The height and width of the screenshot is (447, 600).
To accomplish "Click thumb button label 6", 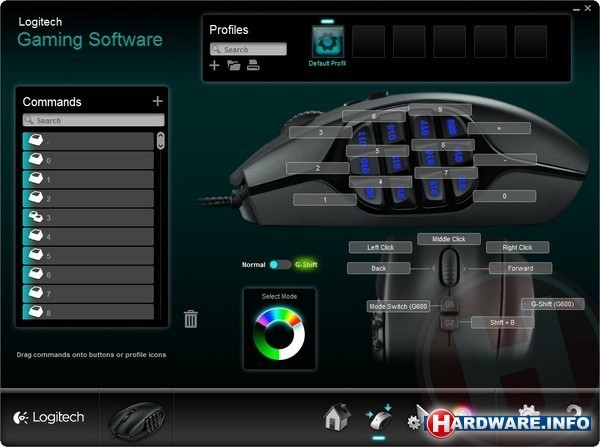I will (x=374, y=116).
